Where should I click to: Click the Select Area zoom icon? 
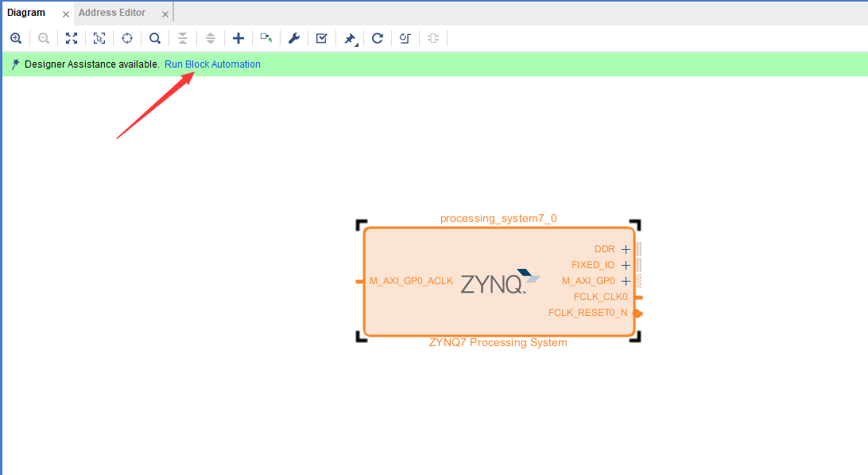pyautogui.click(x=99, y=38)
